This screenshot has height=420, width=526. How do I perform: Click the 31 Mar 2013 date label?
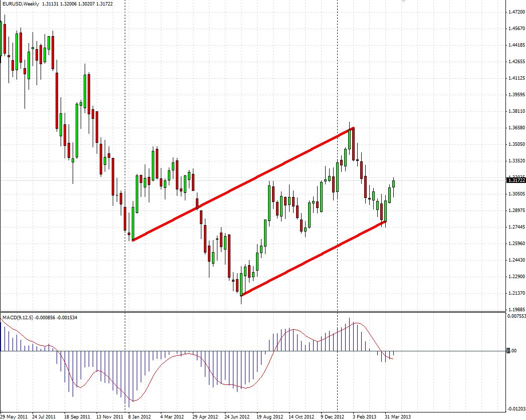(x=398, y=416)
